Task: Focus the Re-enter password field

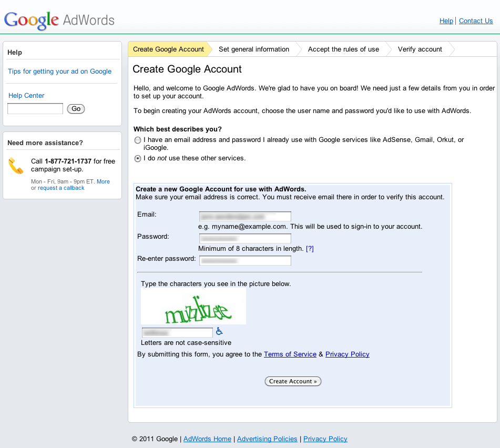Action: 245,260
